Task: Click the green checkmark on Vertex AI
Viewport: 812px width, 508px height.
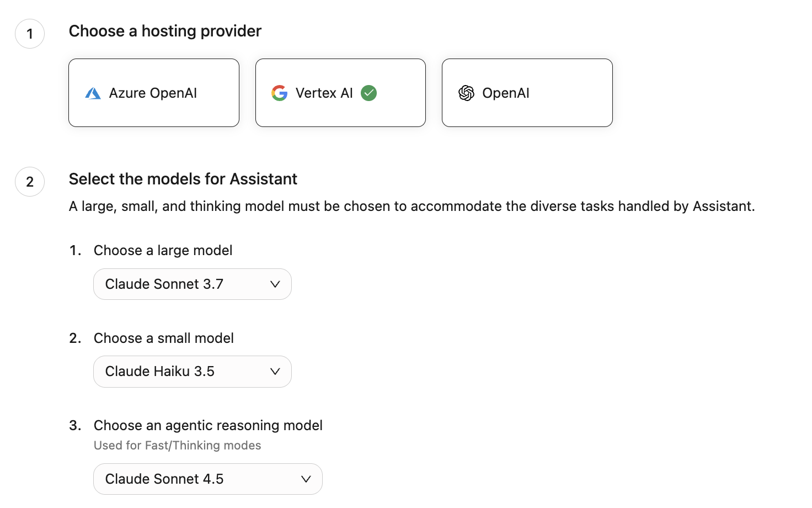Action: [368, 93]
